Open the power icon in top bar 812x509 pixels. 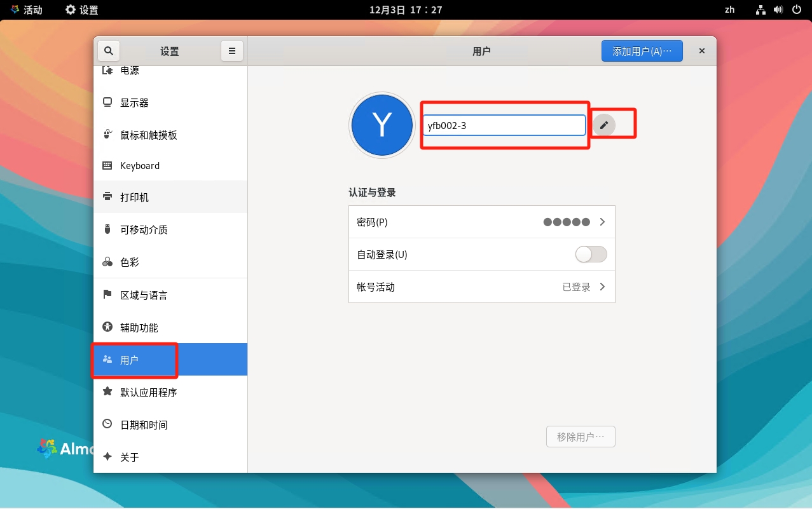796,10
